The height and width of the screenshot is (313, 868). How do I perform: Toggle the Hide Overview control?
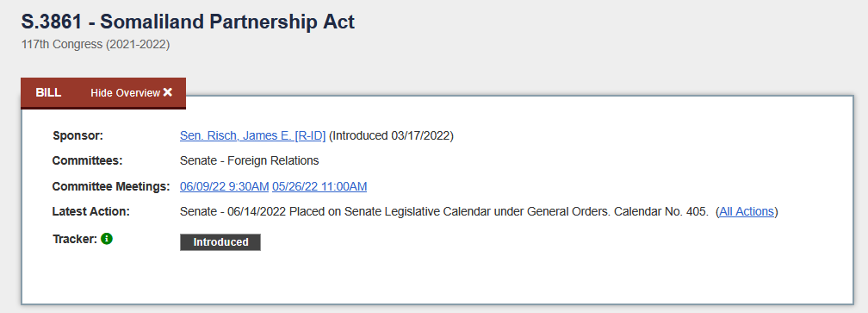click(132, 92)
